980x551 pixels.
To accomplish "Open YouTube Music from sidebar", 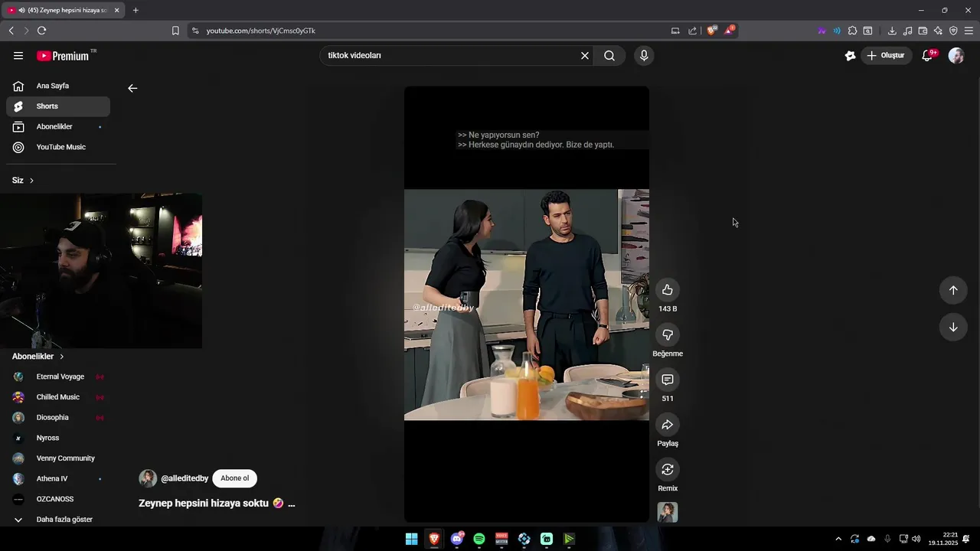I will 58,147.
